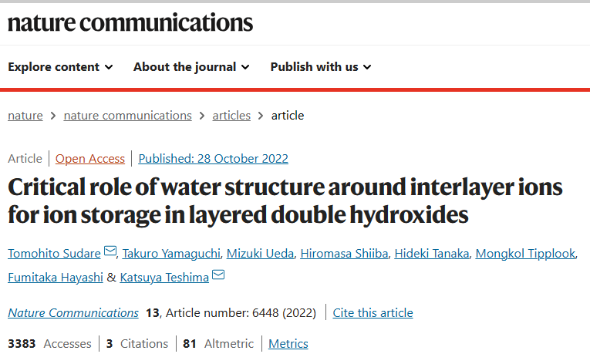590x364 pixels.
Task: Click the chevron next to Explore content
Action: pos(109,67)
